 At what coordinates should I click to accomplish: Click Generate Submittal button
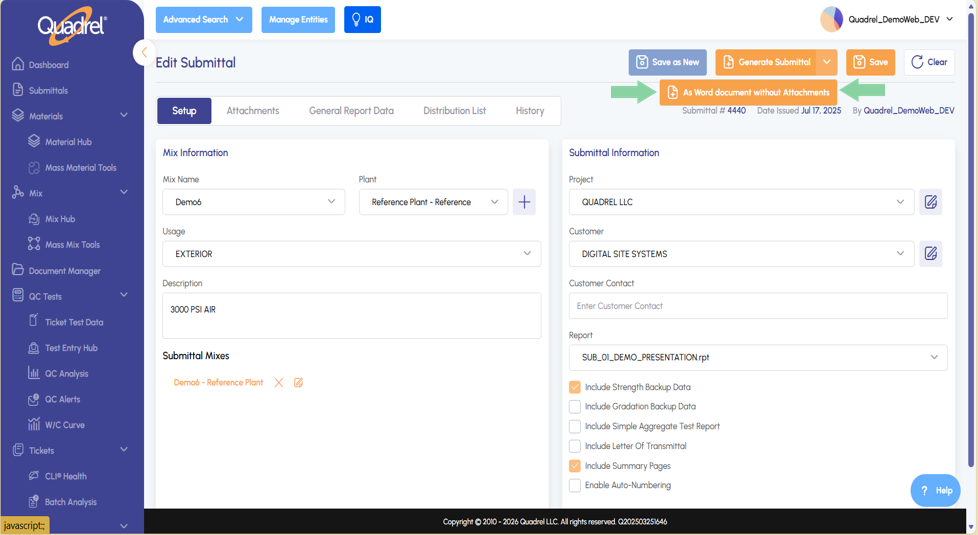click(x=766, y=62)
